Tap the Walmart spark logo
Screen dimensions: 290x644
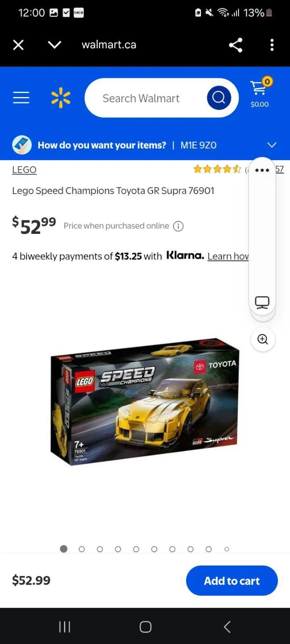pyautogui.click(x=61, y=98)
